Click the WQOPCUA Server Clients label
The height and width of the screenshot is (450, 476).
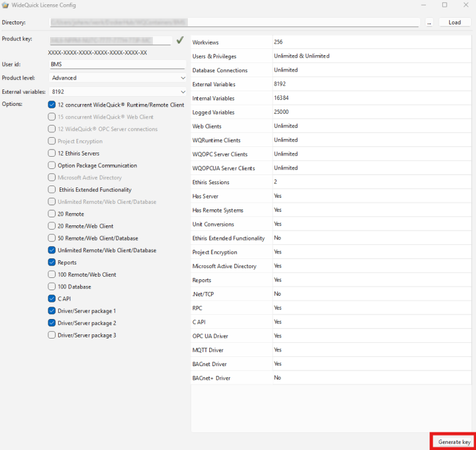coord(223,168)
